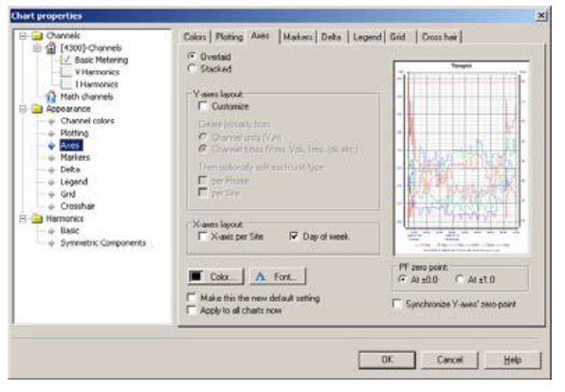The width and height of the screenshot is (565, 392).
Task: Enable the Customize Y-axes checkbox
Action: pyautogui.click(x=203, y=106)
